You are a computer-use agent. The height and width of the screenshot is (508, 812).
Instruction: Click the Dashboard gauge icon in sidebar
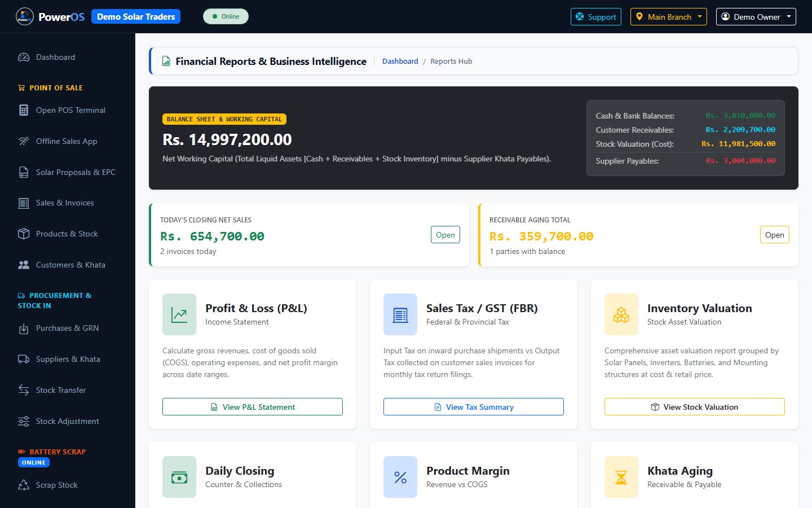coord(24,58)
